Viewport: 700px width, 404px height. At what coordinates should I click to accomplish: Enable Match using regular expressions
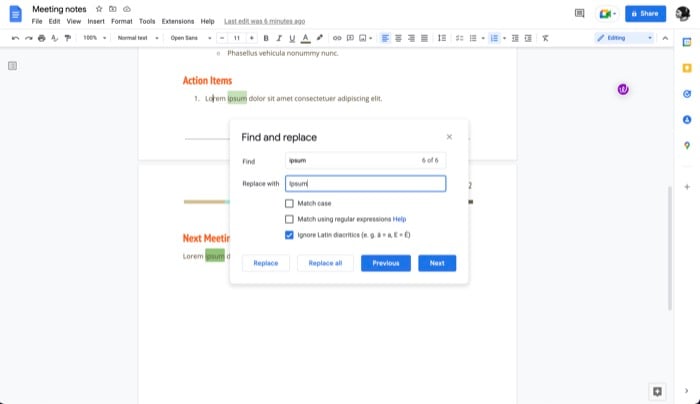289,219
